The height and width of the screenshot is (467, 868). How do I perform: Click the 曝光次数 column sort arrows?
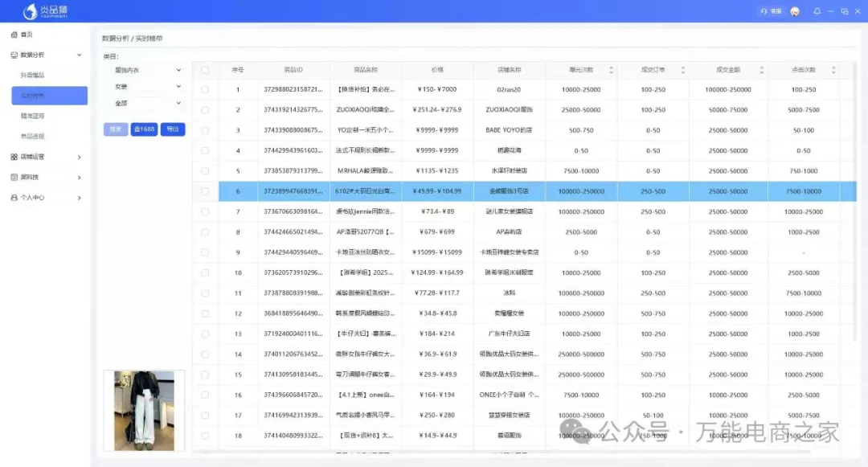611,70
